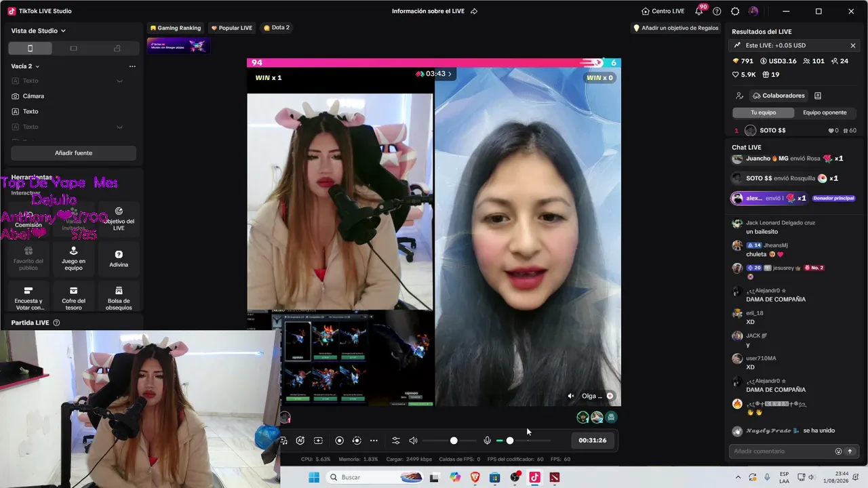868x488 pixels.
Task: Select the Colaboradores tab
Action: pyautogui.click(x=778, y=96)
